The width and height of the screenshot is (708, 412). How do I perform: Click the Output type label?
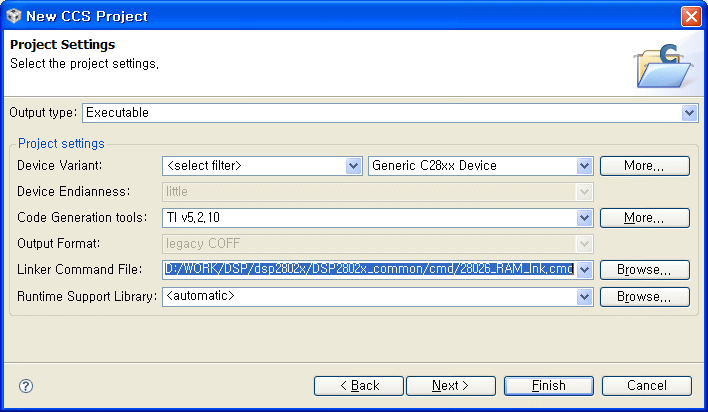[x=43, y=112]
